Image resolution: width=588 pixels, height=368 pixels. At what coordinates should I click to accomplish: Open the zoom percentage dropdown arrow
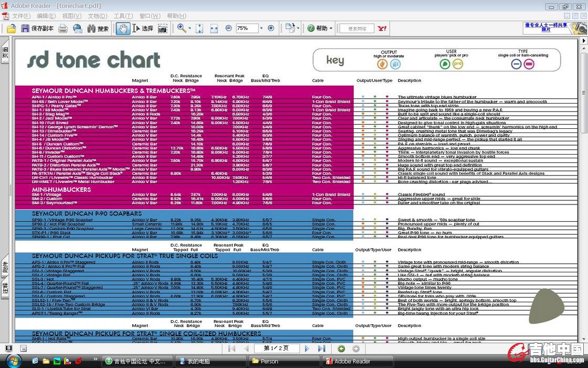point(261,28)
